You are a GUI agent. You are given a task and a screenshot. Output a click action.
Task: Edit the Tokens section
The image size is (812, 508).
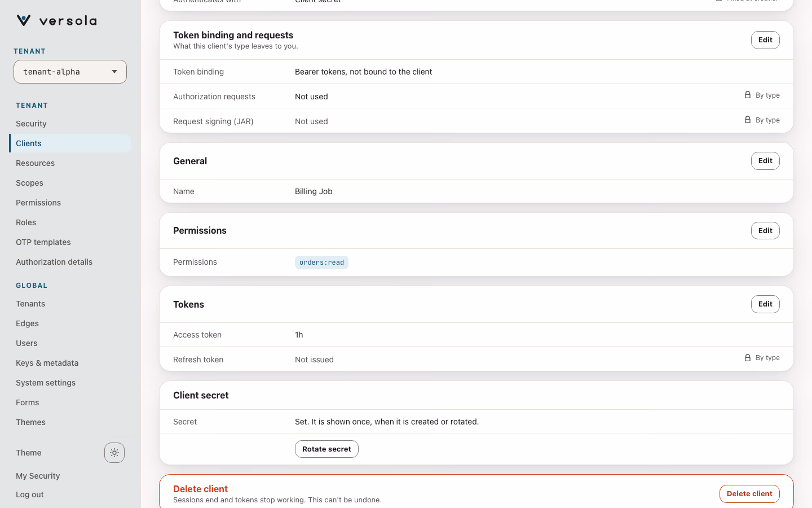pos(765,304)
